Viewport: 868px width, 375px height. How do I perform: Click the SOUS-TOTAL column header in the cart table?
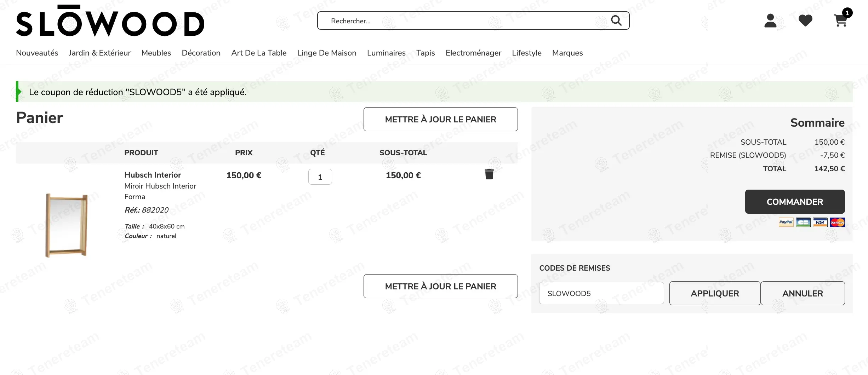403,153
